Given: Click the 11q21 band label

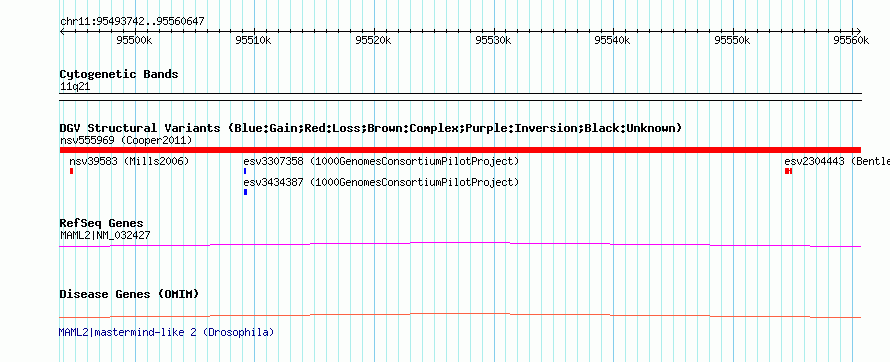Looking at the screenshot, I should click(75, 87).
